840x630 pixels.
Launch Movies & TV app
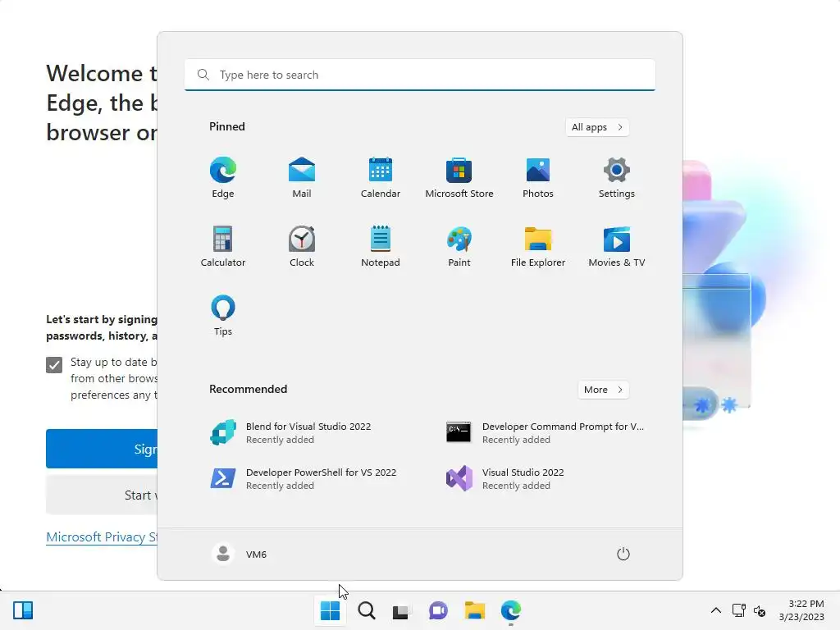tap(617, 246)
